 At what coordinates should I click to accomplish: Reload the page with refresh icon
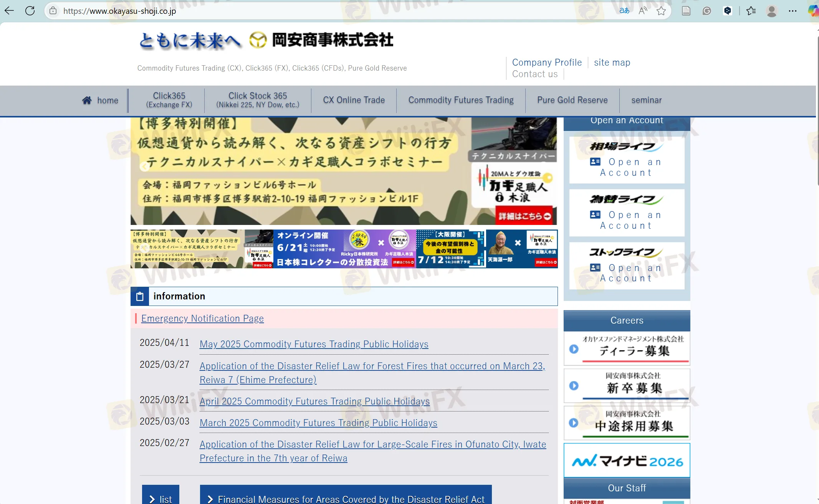pyautogui.click(x=30, y=11)
